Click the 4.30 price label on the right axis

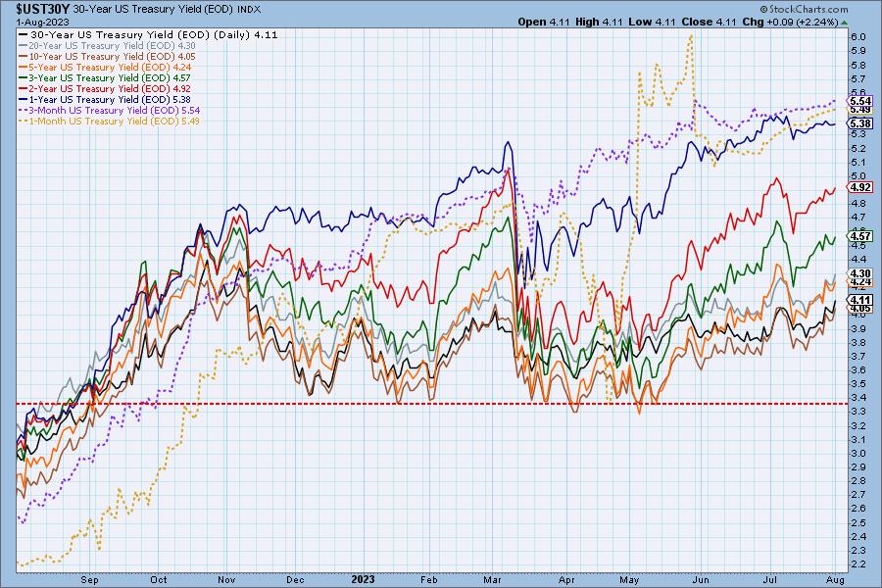coord(860,274)
